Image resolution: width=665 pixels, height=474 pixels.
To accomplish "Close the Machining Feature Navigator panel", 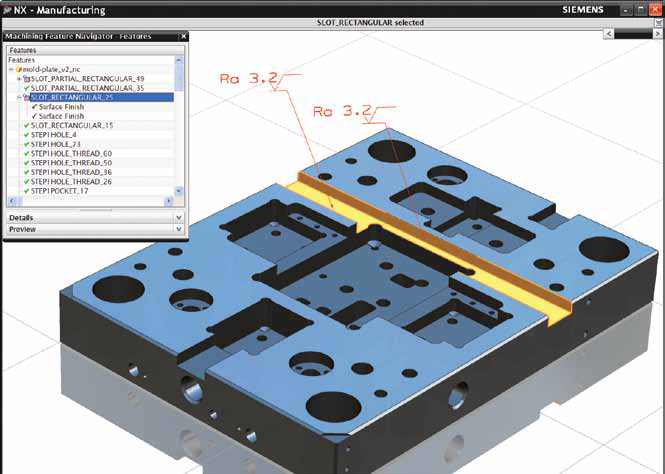I will coord(183,36).
